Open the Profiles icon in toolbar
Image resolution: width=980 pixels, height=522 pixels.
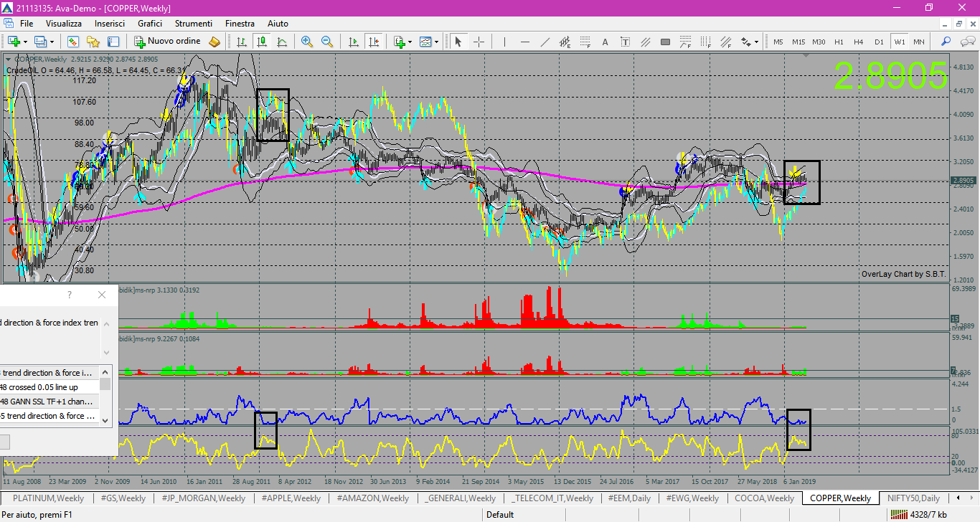pyautogui.click(x=40, y=42)
